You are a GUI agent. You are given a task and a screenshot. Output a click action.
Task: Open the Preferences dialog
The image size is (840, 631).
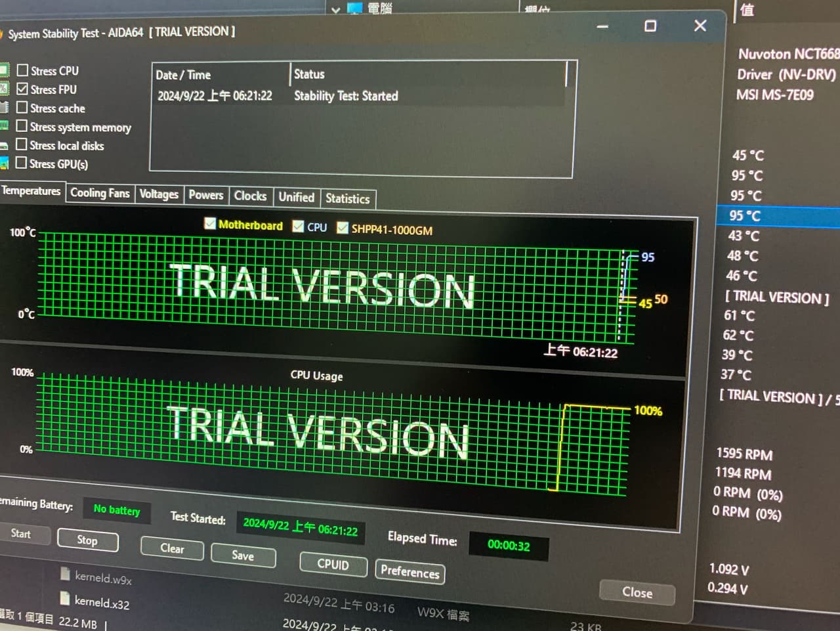(x=409, y=572)
